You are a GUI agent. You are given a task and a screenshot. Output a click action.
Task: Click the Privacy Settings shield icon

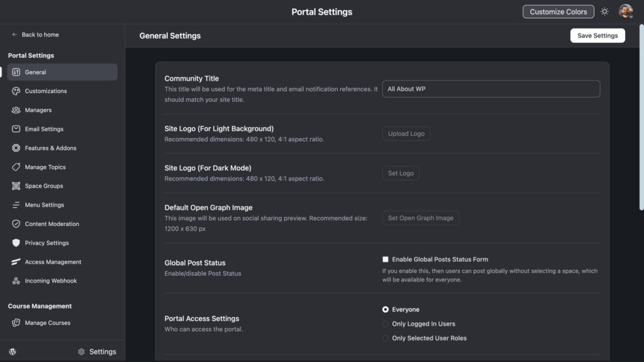pos(16,243)
